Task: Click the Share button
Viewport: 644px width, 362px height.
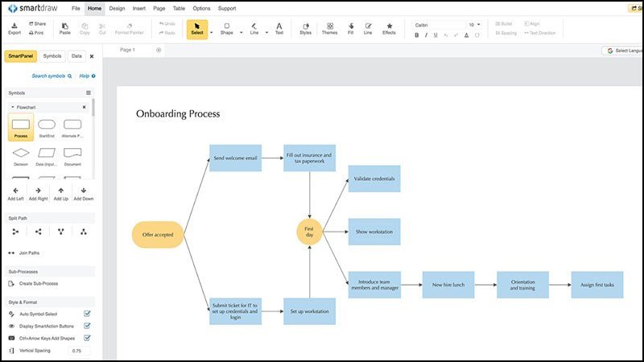Action: point(37,24)
